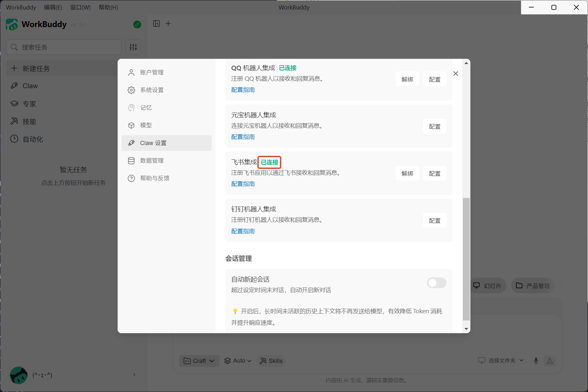588x392 pixels.
Task: Close the settings dialog with X icon
Action: [456, 73]
